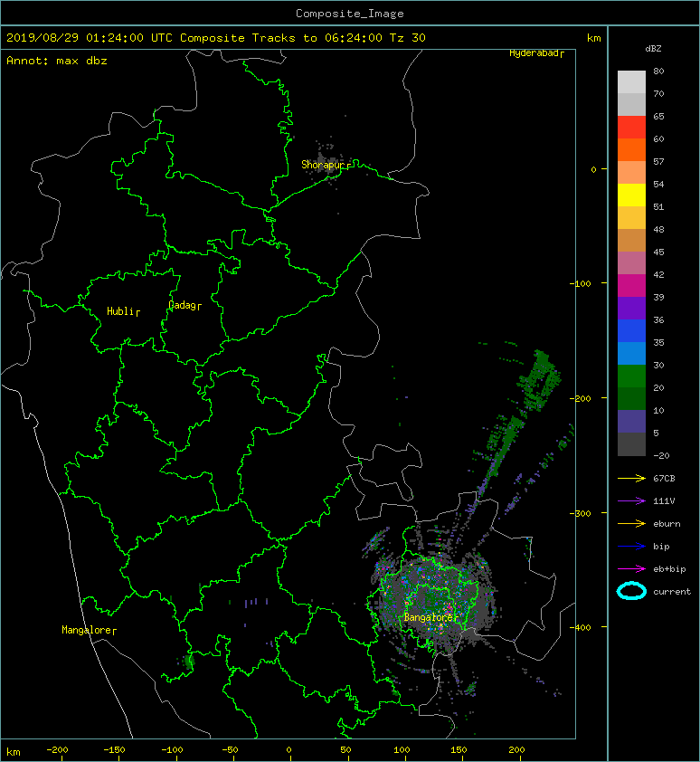Click the dBZ heading above color scale
This screenshot has width=700, height=762.
(653, 49)
